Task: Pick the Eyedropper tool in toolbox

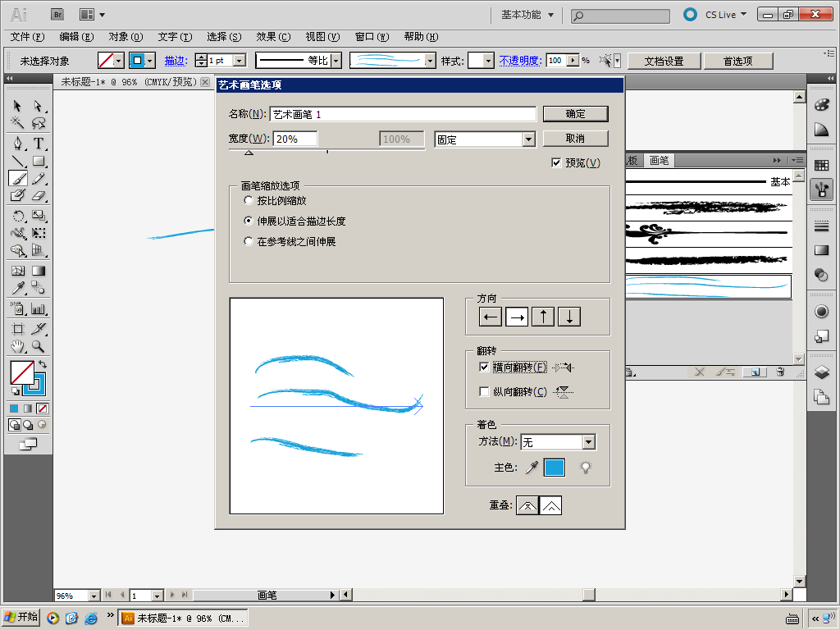Action: pos(17,288)
